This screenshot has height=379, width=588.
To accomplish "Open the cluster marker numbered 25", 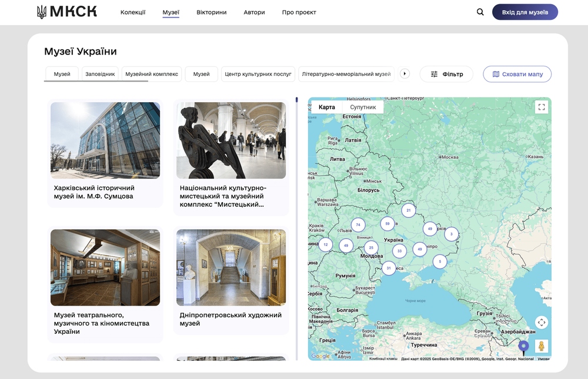I will point(371,248).
